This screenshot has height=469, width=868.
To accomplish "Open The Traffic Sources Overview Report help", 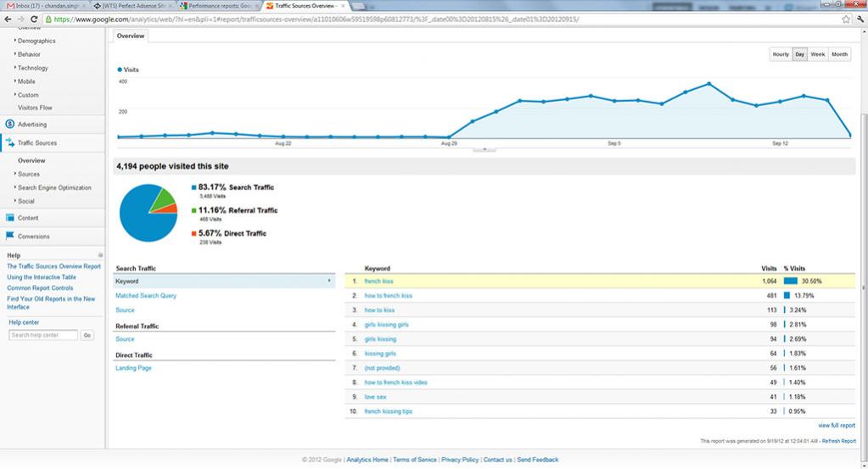I will point(53,266).
